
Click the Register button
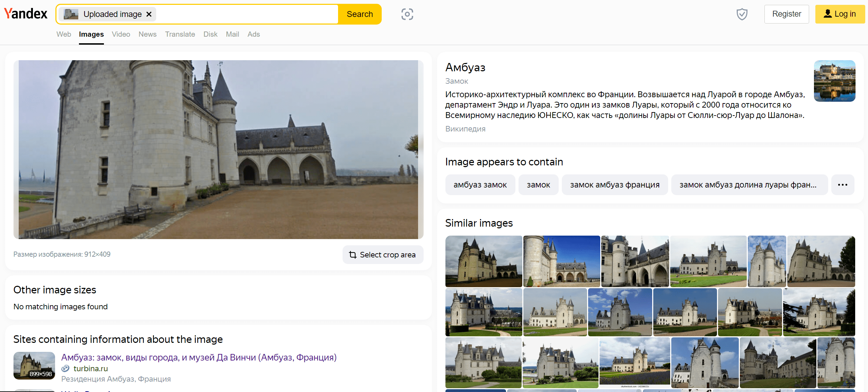click(x=787, y=14)
